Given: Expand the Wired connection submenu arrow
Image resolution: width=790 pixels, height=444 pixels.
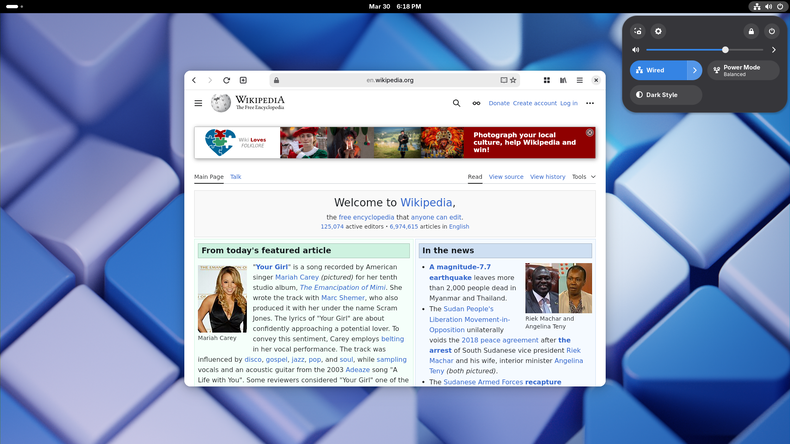Looking at the screenshot, I should coord(694,70).
